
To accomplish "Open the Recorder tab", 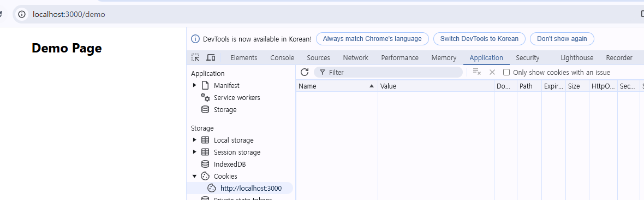I will click(x=619, y=57).
